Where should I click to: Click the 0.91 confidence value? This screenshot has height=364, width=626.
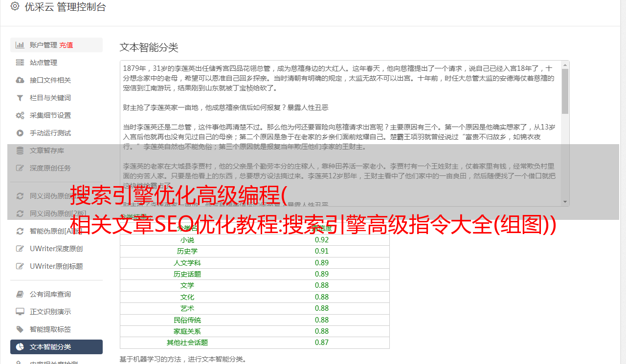[322, 251]
